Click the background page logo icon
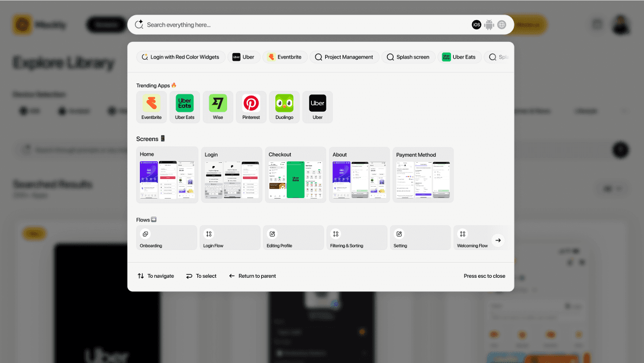Screen dimensions: 644x363 (x=22, y=24)
